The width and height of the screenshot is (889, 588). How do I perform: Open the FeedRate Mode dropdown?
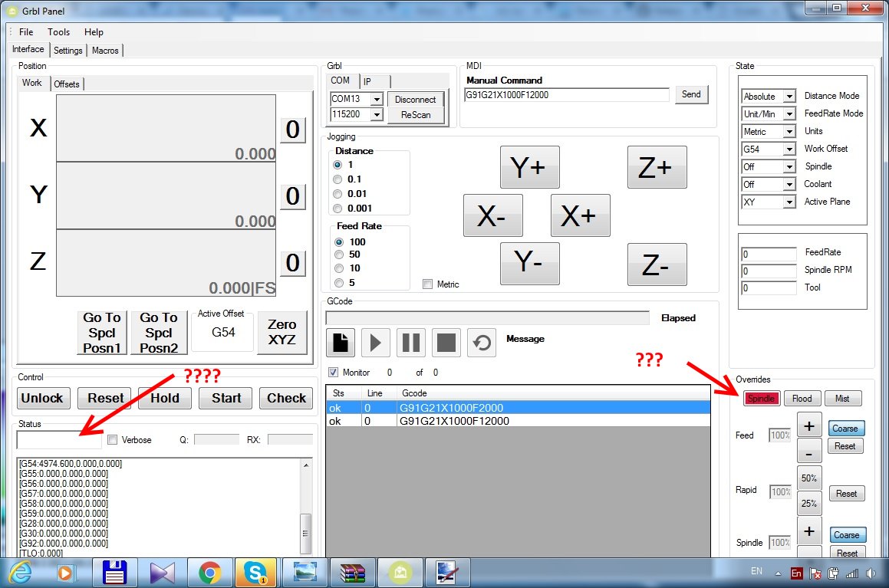[x=789, y=114]
